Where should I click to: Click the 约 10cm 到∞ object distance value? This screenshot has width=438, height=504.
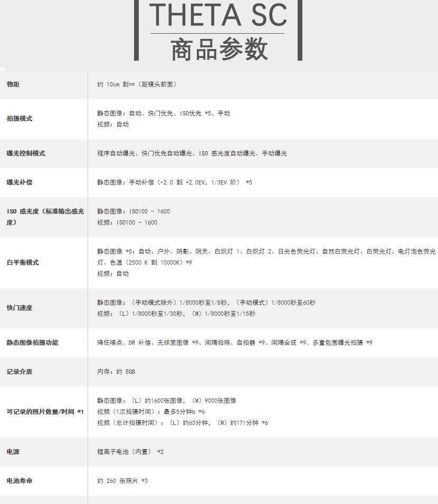(137, 84)
